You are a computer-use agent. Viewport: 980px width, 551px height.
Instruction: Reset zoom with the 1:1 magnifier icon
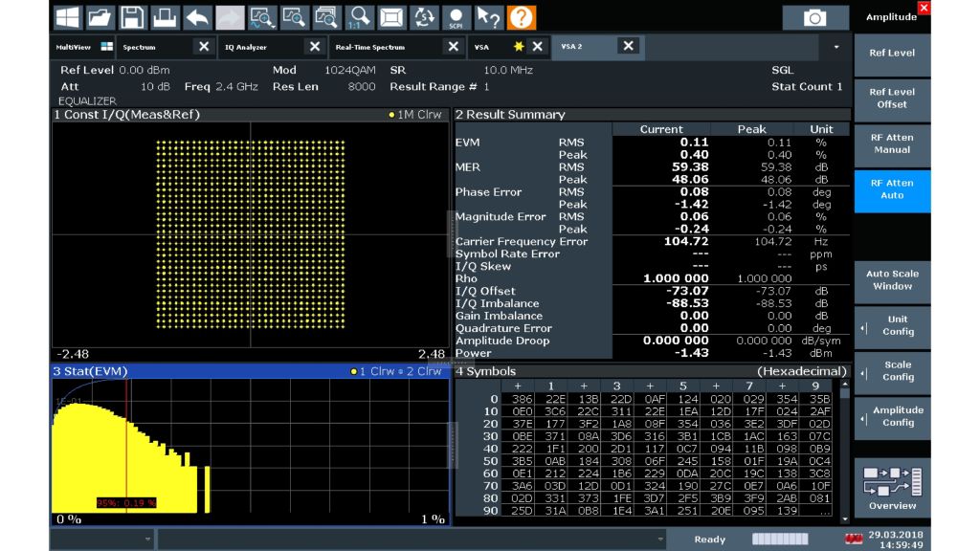tap(360, 17)
